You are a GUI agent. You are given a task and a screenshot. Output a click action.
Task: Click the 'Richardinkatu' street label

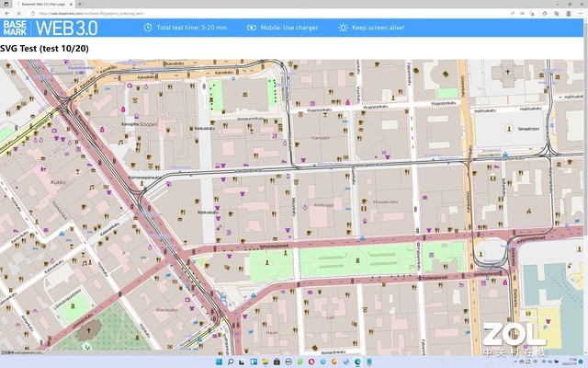point(334,352)
